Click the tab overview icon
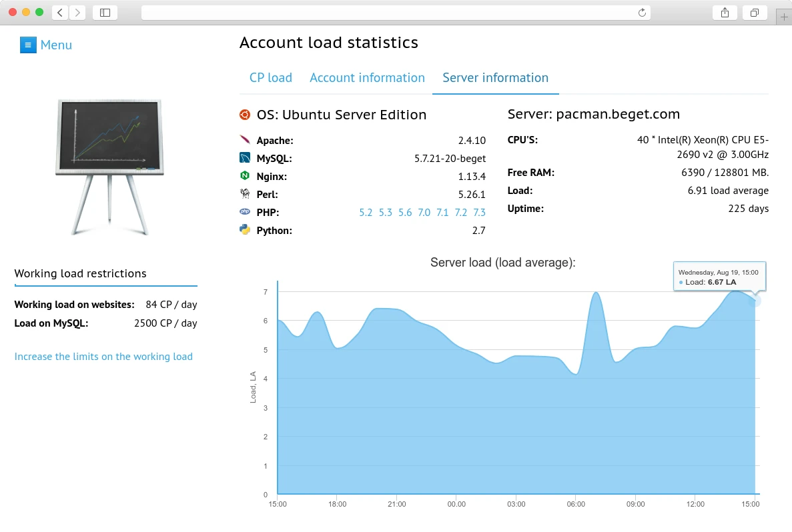 (x=755, y=12)
